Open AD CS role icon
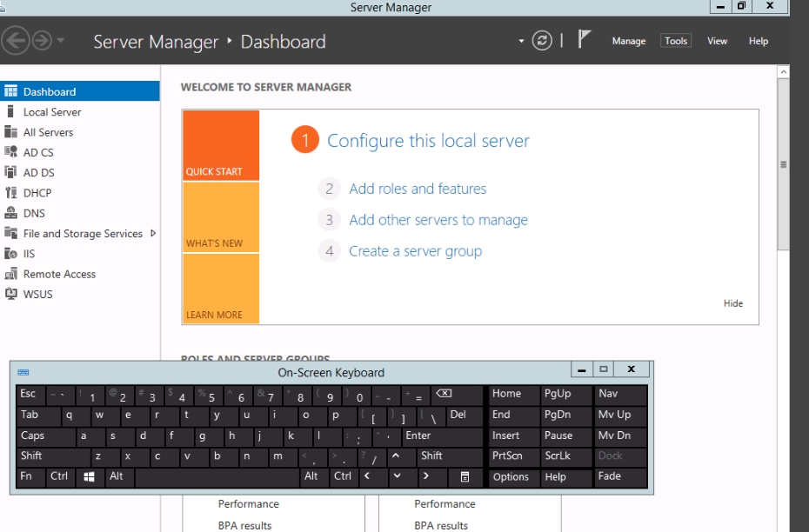This screenshot has height=532, width=809. pos(10,152)
